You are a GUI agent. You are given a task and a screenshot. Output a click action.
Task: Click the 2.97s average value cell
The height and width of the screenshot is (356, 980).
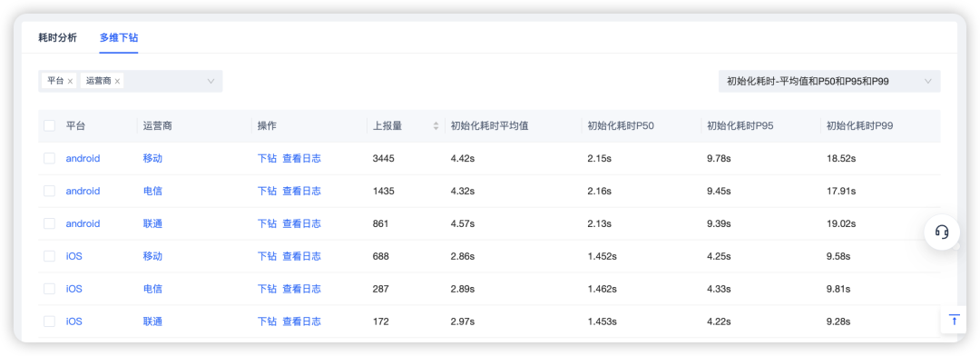(x=463, y=321)
